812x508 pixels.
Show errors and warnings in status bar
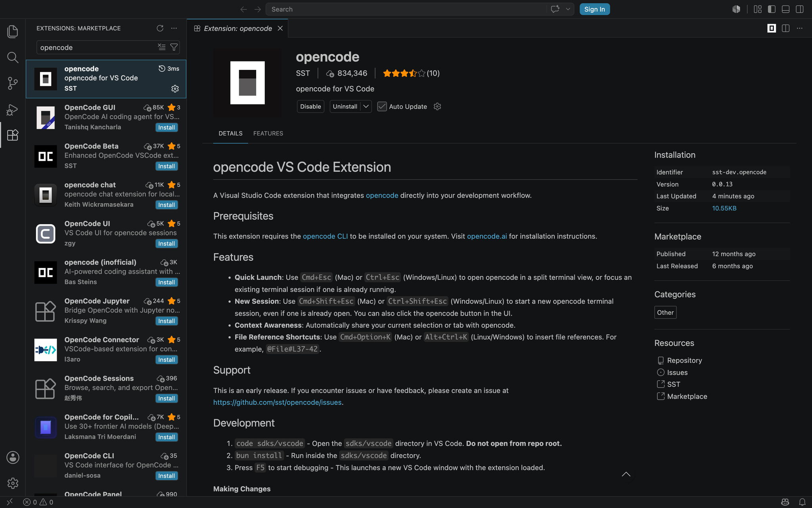(x=38, y=502)
